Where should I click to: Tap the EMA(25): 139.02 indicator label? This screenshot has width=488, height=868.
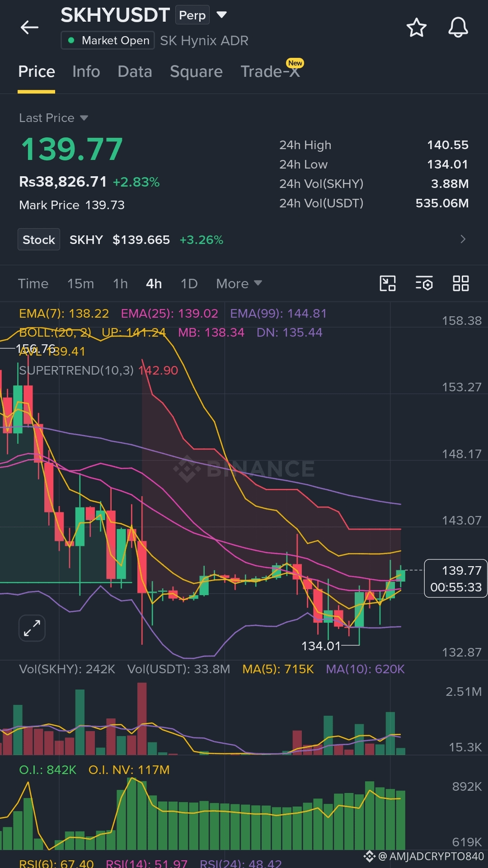[x=169, y=314]
